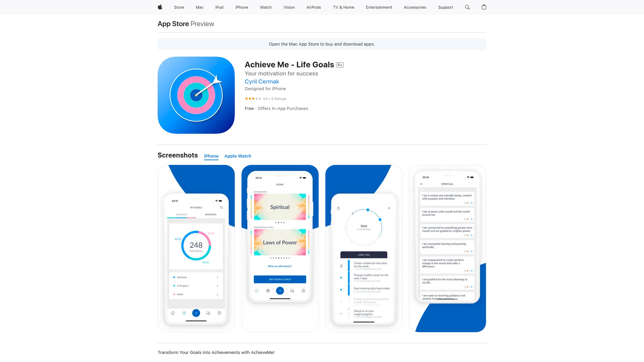Click the Goal tracking screen screenshot thumbnail
Screen dimensions: 644x362
coord(364,248)
